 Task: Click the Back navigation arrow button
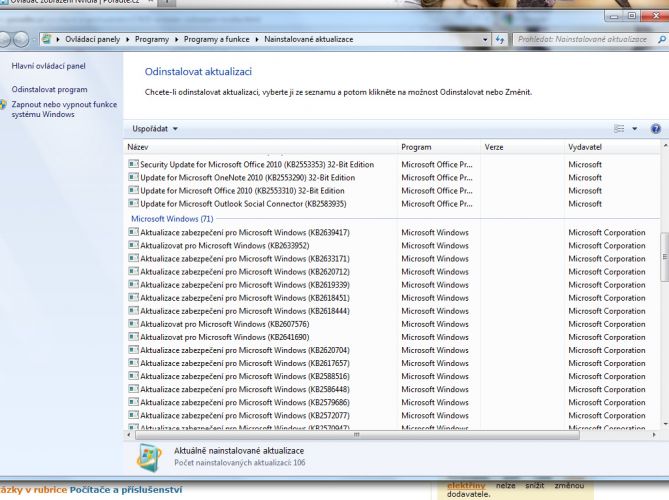pyautogui.click(x=4, y=39)
